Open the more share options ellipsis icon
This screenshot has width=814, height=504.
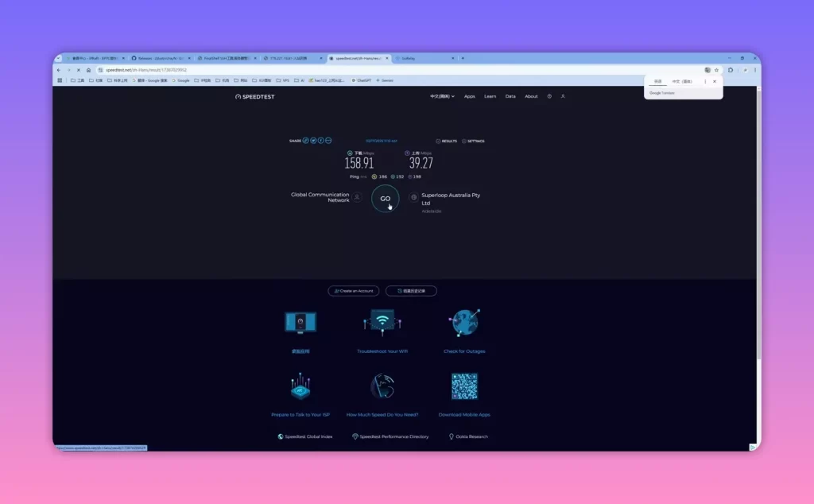(328, 141)
